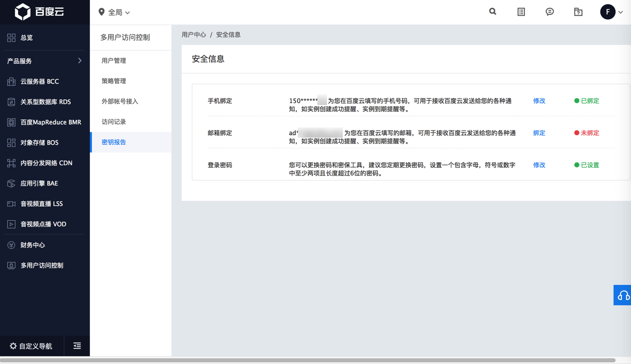Image resolution: width=631 pixels, height=364 pixels.
Task: Open the message chat bubble icon
Action: (x=549, y=12)
